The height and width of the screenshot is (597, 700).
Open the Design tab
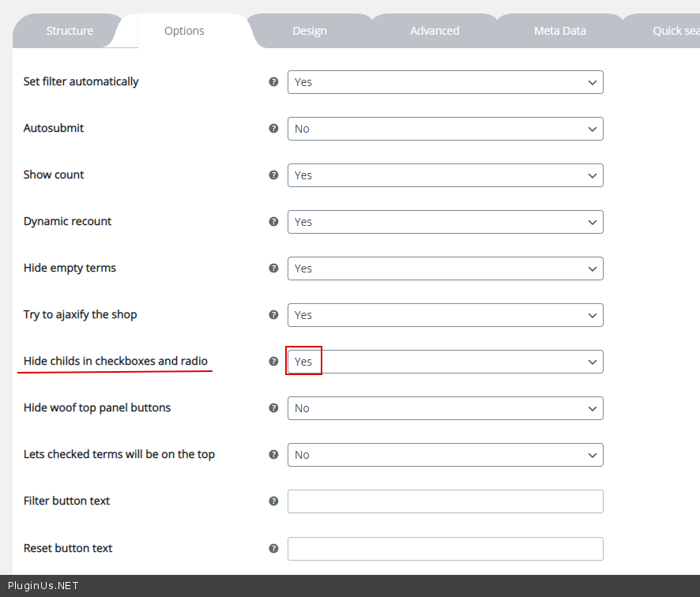click(x=309, y=31)
